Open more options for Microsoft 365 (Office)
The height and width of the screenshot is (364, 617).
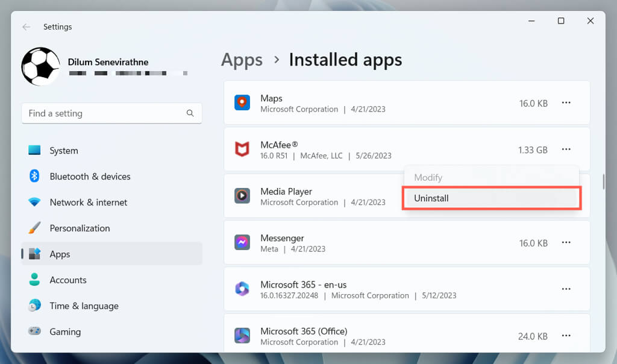click(x=566, y=336)
